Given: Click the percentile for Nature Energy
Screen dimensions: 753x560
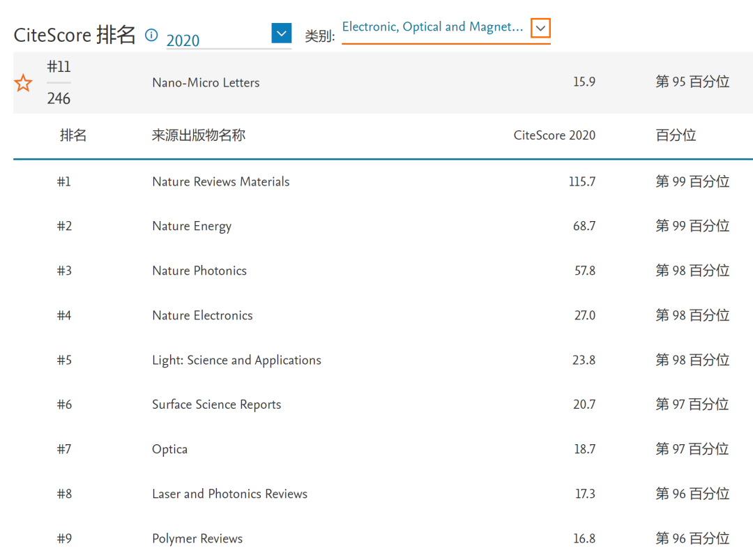Looking at the screenshot, I should pyautogui.click(x=692, y=226).
